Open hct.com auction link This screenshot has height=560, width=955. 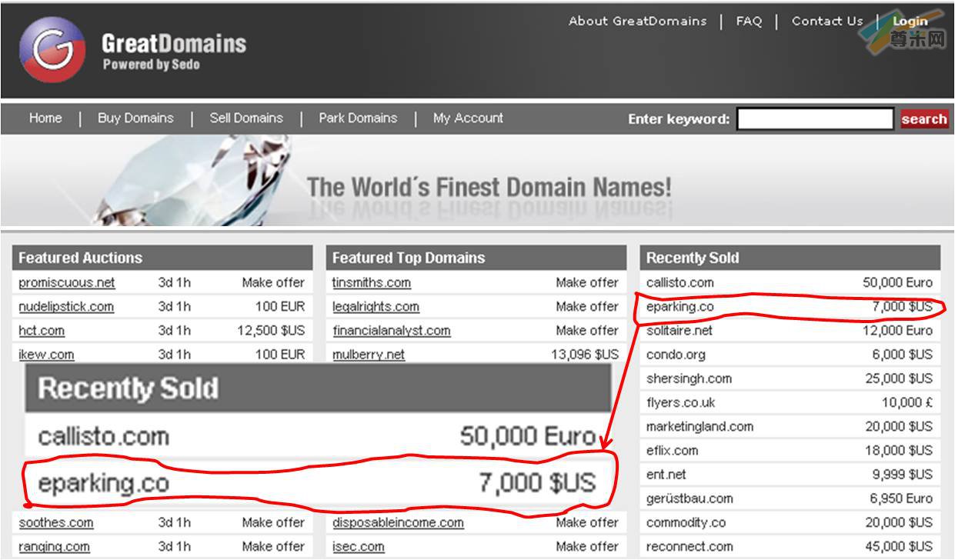tap(42, 331)
